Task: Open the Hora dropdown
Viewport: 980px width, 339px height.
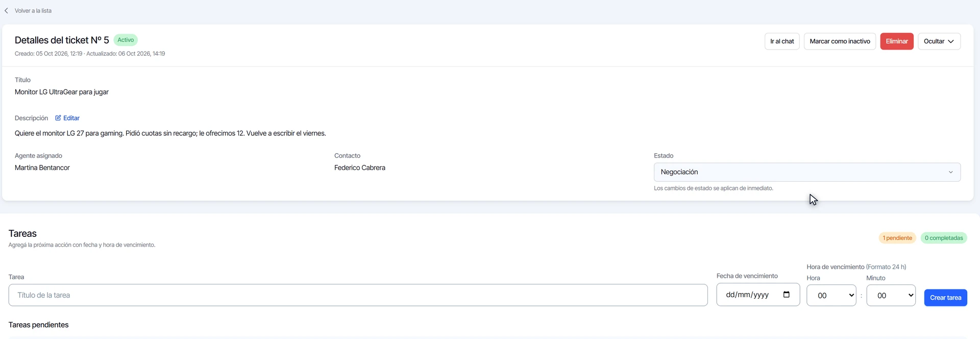Action: pyautogui.click(x=831, y=296)
